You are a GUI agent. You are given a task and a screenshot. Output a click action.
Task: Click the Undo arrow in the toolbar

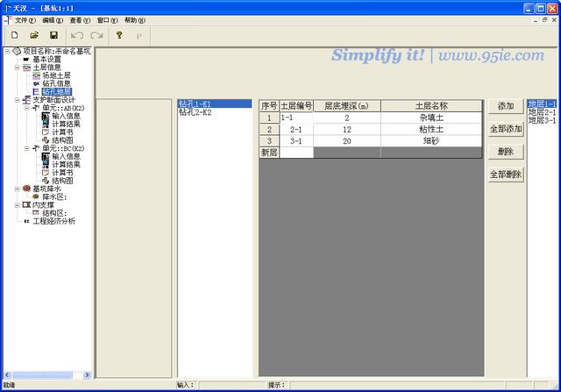[x=76, y=35]
